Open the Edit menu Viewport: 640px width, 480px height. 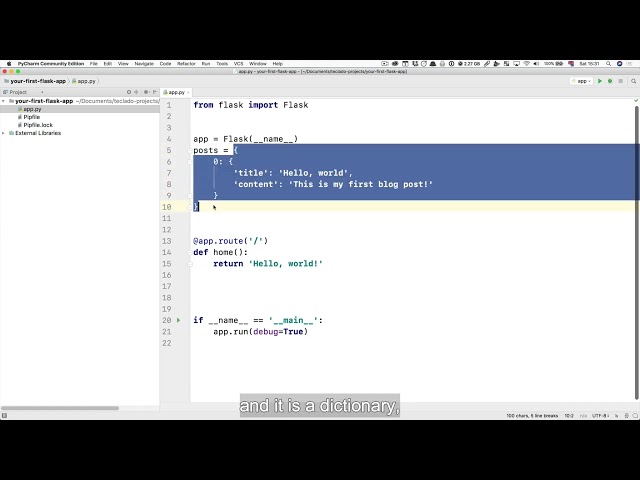pos(108,64)
